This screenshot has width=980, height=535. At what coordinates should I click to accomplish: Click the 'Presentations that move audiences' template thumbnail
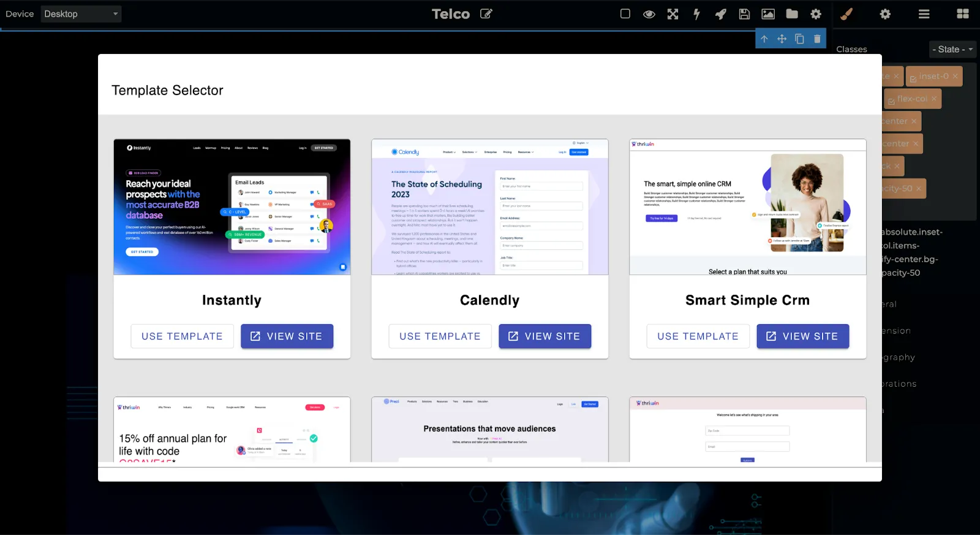tap(490, 430)
